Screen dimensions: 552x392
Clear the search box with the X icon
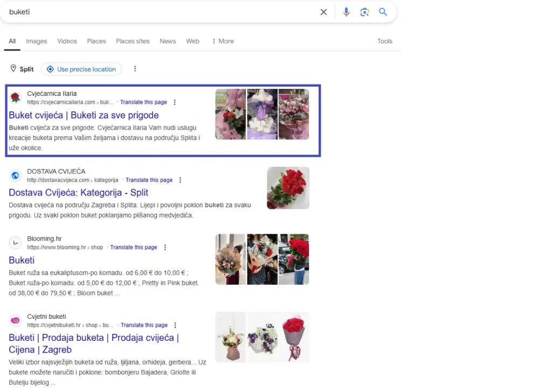click(323, 12)
